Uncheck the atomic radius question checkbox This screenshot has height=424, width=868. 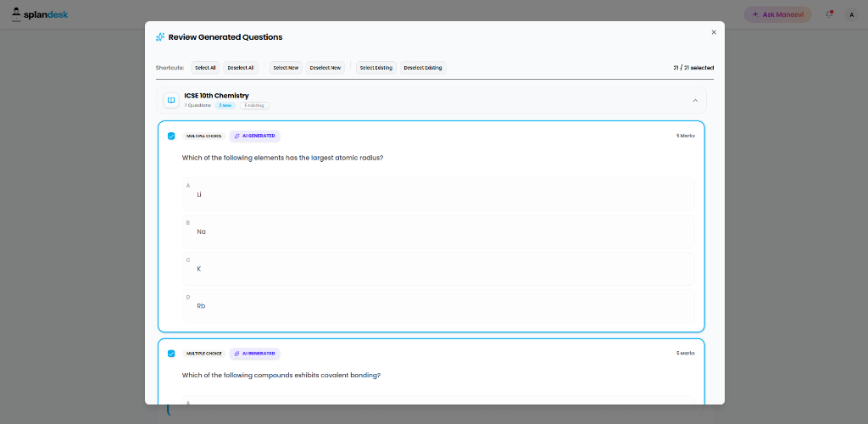[x=171, y=137]
